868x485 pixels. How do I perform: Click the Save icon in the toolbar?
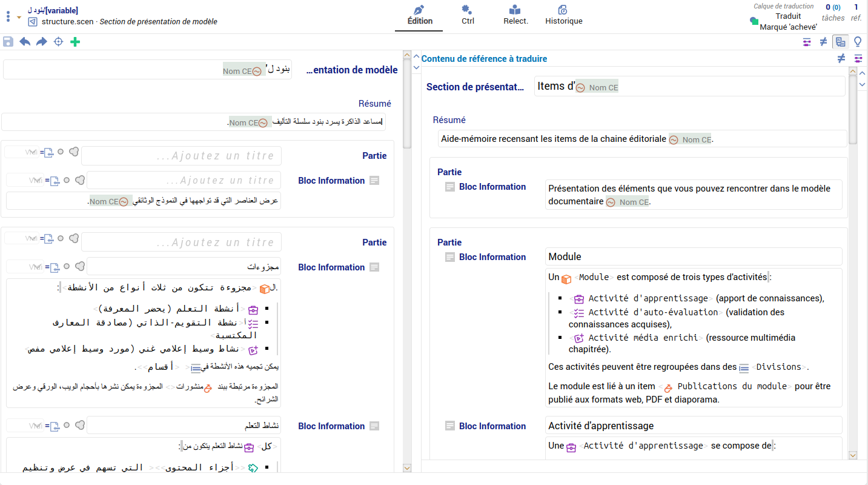tap(8, 42)
